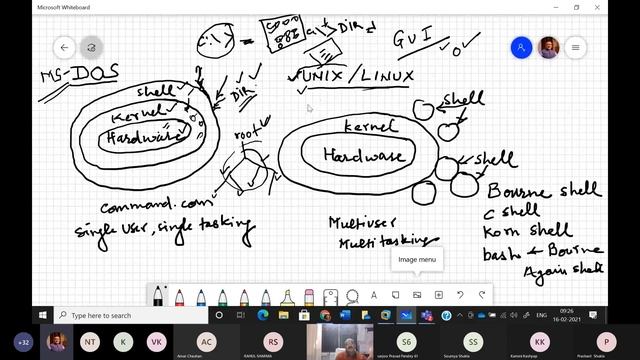Open the taskbar clock showing 09:26

coord(567,315)
